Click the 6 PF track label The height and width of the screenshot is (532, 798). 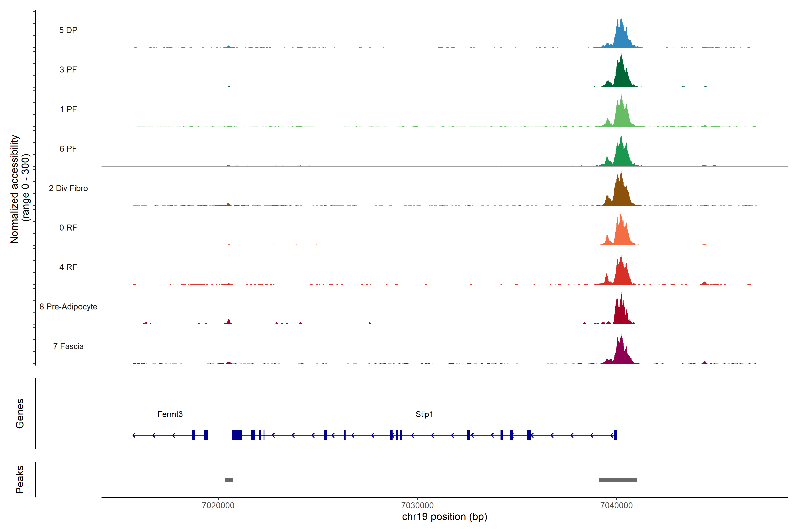[68, 149]
